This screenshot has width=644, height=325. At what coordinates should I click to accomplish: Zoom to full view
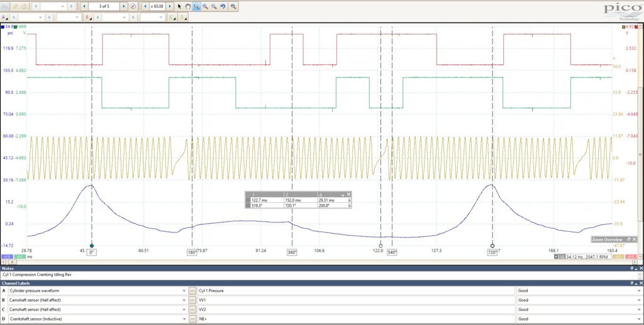coord(233,6)
